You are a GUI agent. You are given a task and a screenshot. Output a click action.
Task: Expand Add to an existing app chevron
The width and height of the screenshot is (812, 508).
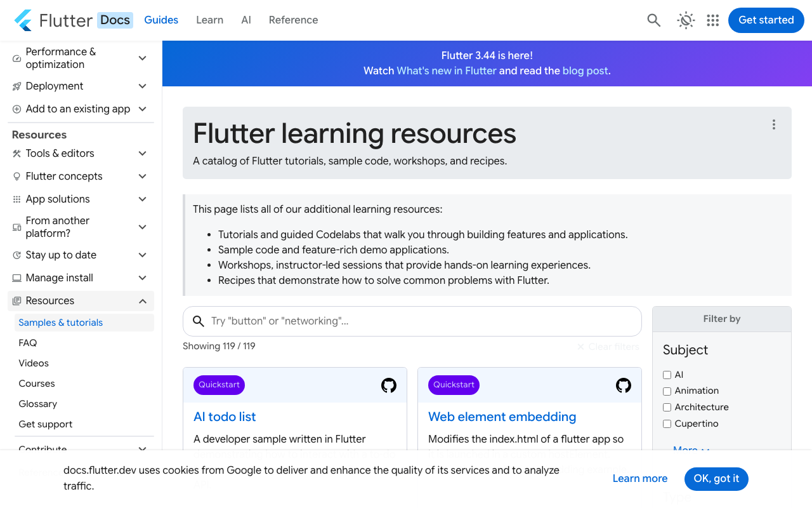pyautogui.click(x=143, y=109)
